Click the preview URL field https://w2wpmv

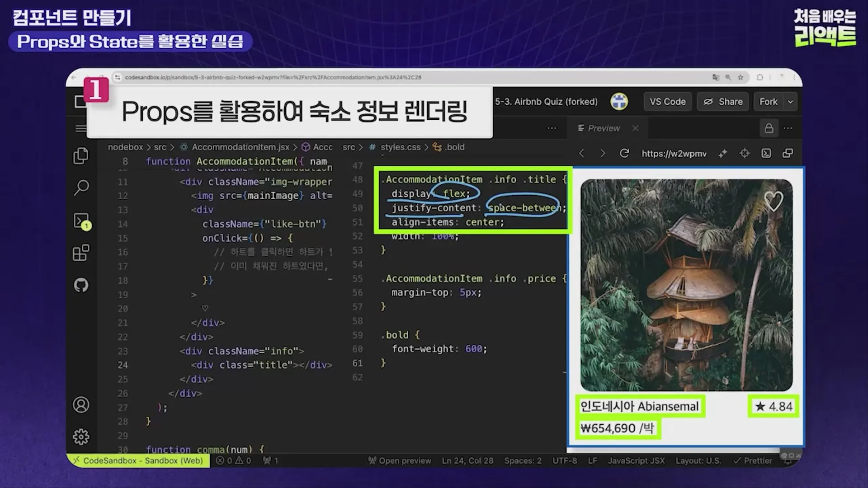coord(674,154)
